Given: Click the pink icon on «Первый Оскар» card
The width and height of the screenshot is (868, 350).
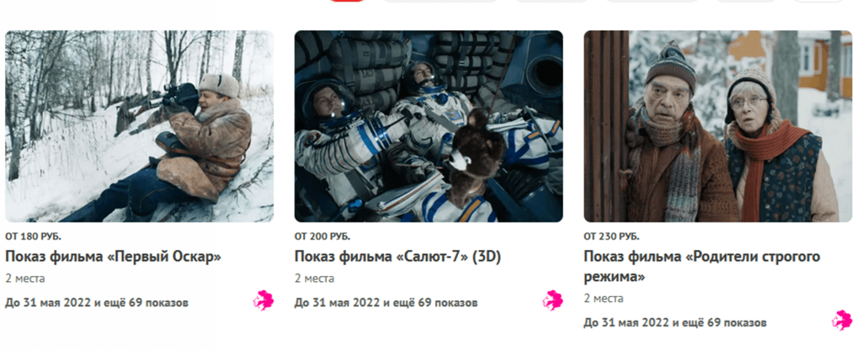Looking at the screenshot, I should (x=264, y=301).
